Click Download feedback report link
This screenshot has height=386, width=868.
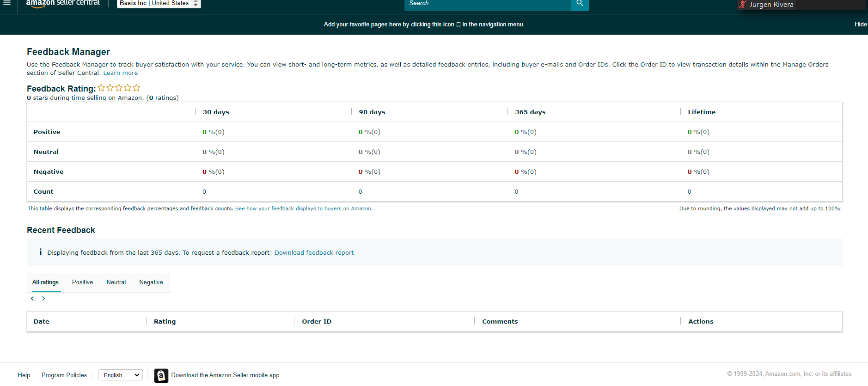pyautogui.click(x=314, y=253)
